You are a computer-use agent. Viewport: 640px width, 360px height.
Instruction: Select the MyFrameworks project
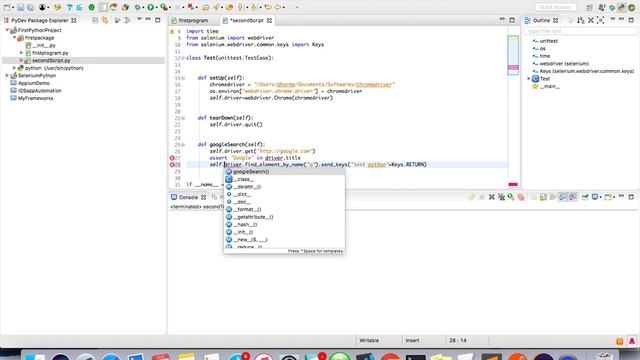pyautogui.click(x=36, y=98)
